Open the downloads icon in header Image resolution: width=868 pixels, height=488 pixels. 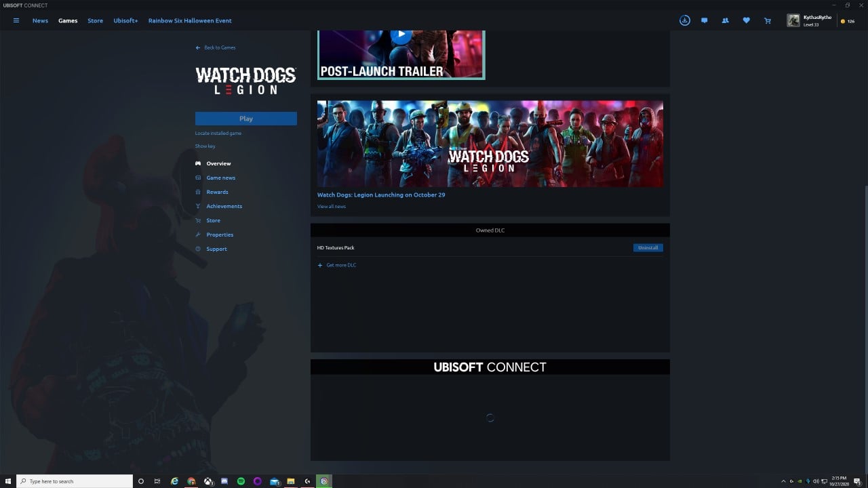(685, 20)
